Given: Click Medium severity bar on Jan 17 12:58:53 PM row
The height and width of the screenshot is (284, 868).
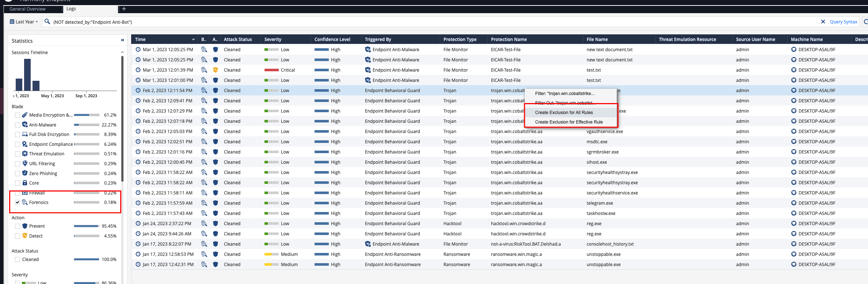Looking at the screenshot, I should pos(271,254).
